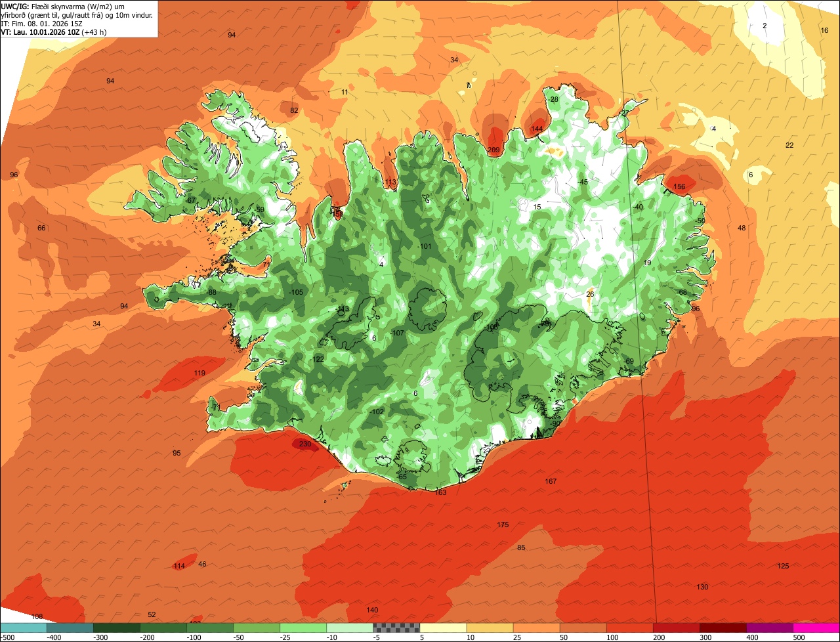The width and height of the screenshot is (840, 642).
Task: Select the 167 value in the southern ocean
Action: [x=551, y=481]
